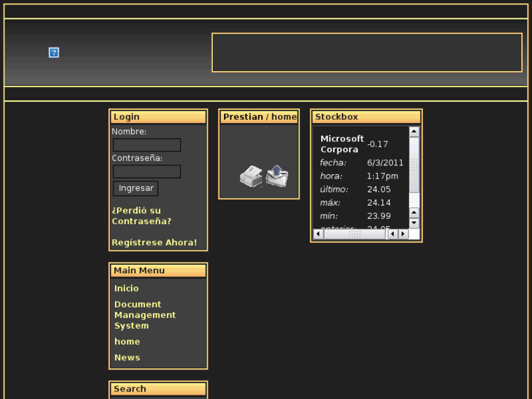
Task: Open the Regístrese Ahora! link
Action: 154,242
